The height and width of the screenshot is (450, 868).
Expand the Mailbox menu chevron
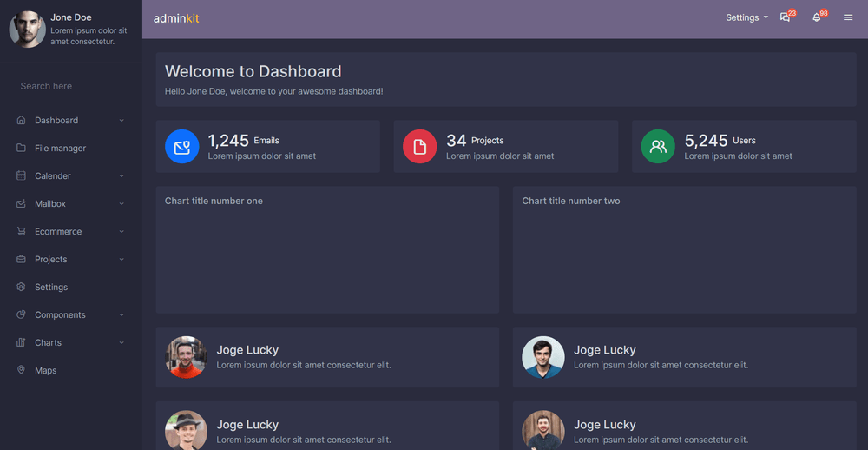point(122,203)
